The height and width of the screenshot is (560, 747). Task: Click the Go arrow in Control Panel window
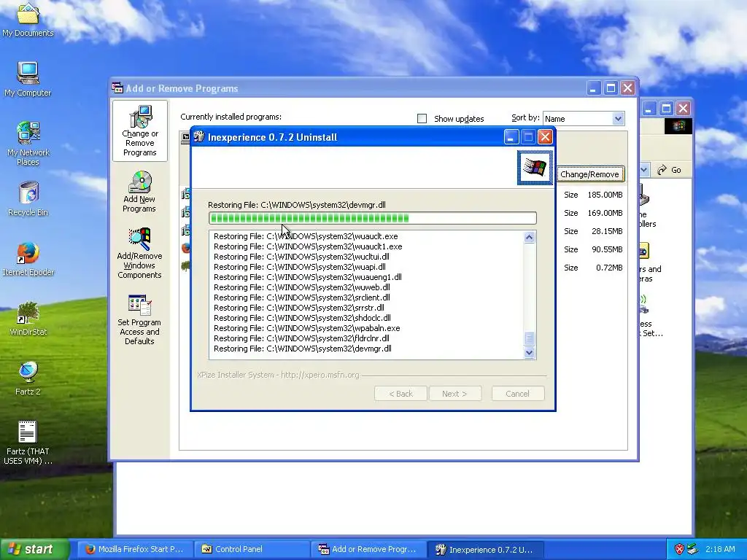(669, 170)
